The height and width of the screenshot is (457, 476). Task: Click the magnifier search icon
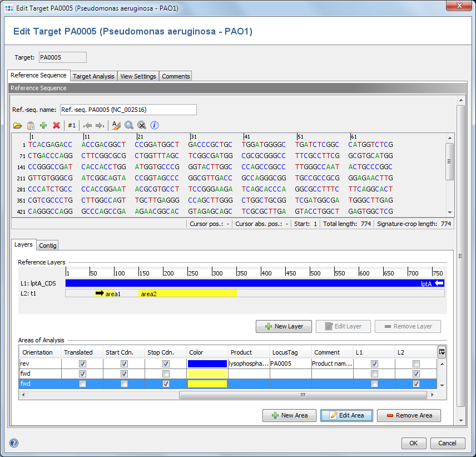click(x=129, y=126)
